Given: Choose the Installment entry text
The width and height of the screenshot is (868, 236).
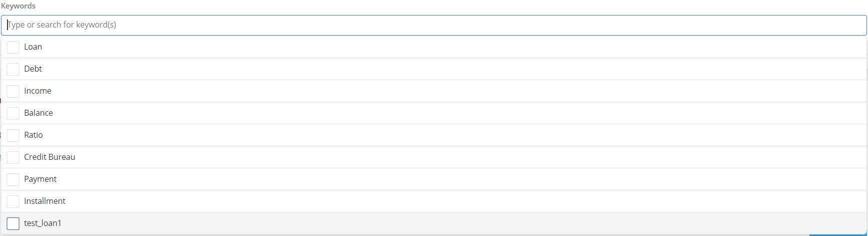Looking at the screenshot, I should click(x=45, y=201).
